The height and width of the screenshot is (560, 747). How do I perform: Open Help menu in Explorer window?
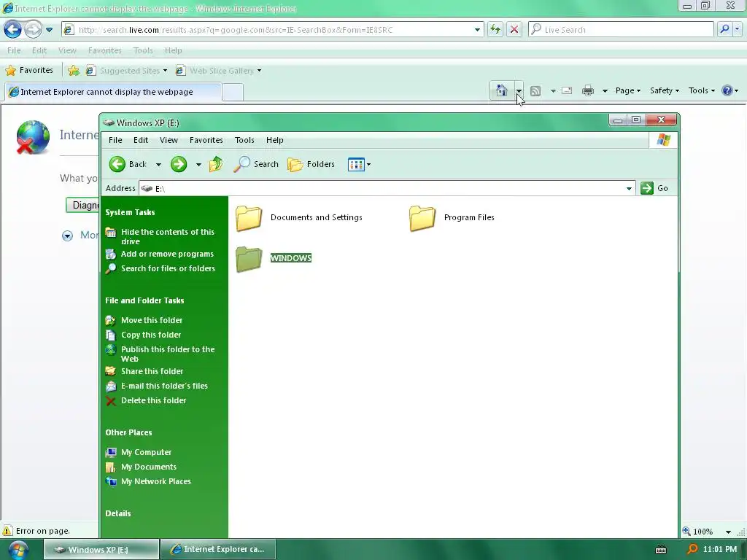(x=275, y=140)
